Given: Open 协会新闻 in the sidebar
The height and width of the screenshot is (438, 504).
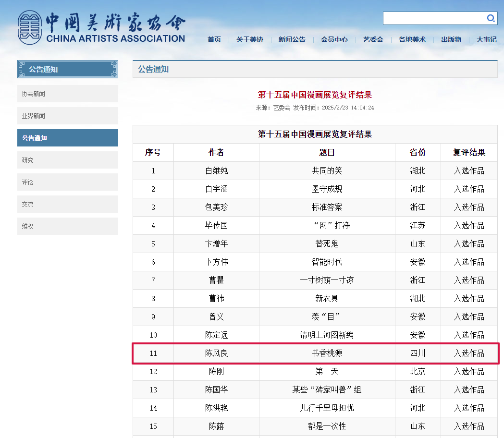Looking at the screenshot, I should click(68, 94).
